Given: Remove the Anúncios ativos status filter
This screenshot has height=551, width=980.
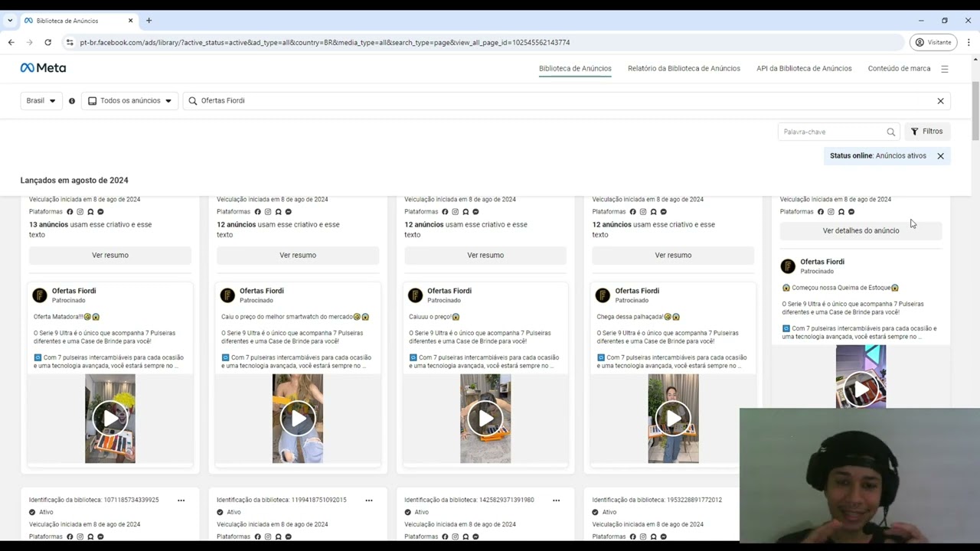Looking at the screenshot, I should [x=940, y=155].
